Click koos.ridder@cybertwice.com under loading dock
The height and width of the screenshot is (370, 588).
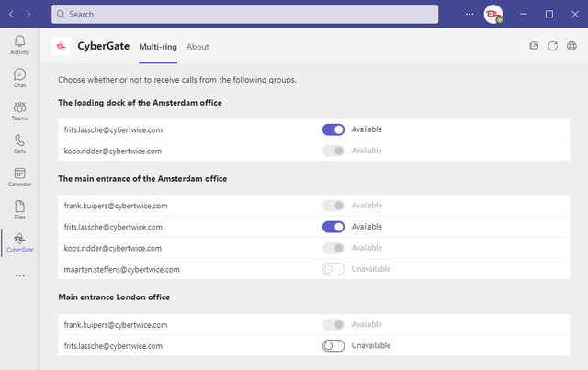coord(112,151)
